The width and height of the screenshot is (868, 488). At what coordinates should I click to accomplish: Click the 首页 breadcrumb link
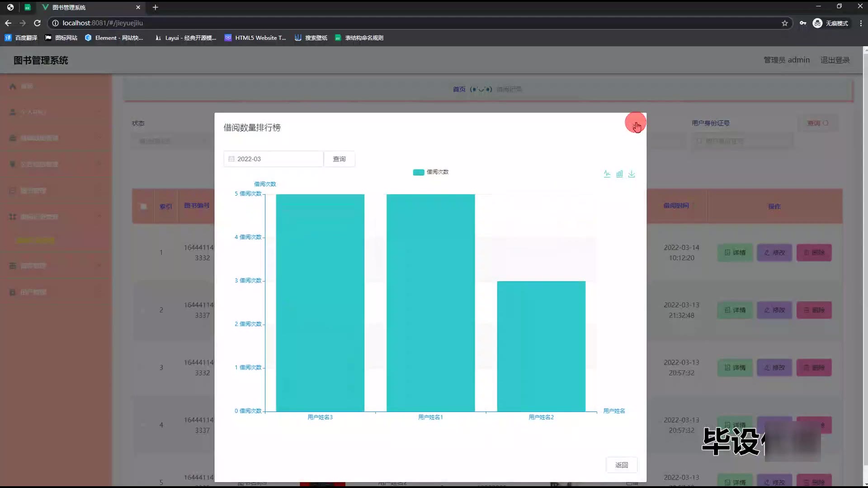pyautogui.click(x=459, y=89)
